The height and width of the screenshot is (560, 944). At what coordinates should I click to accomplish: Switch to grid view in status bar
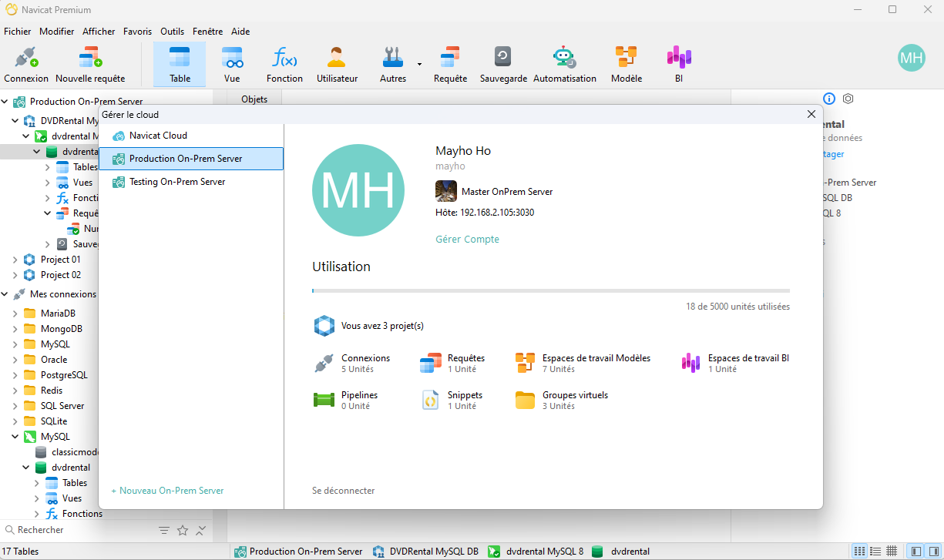[892, 552]
